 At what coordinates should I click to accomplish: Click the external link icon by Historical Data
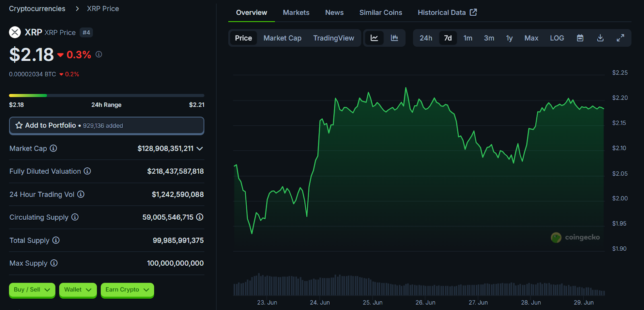(473, 12)
